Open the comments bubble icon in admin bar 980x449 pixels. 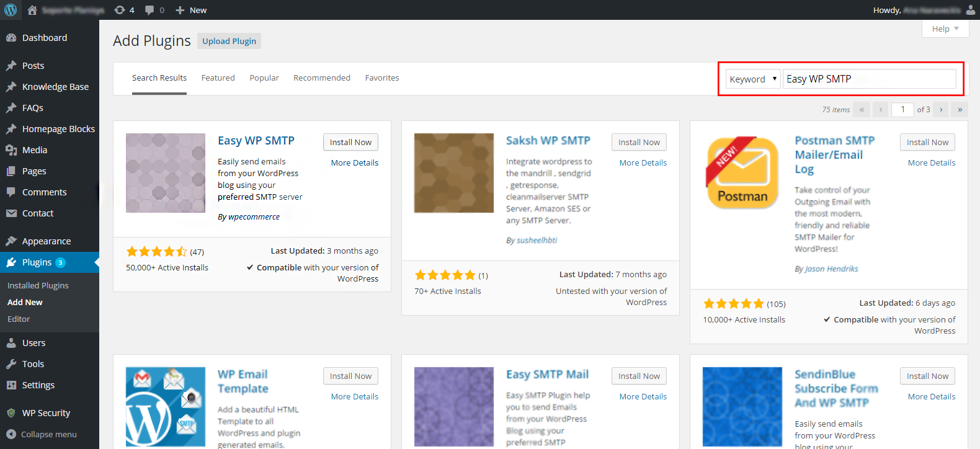[x=149, y=10]
